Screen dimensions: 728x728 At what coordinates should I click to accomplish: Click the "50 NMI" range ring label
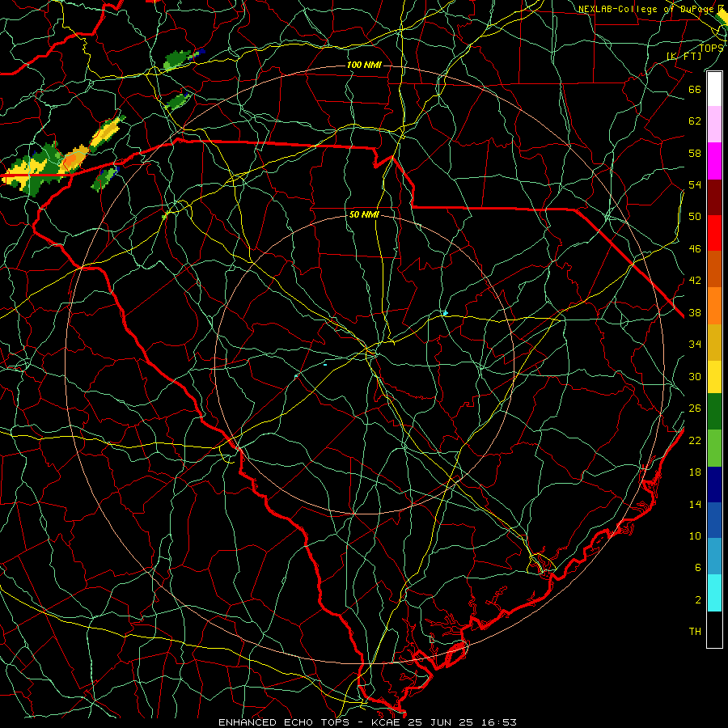pos(364,214)
